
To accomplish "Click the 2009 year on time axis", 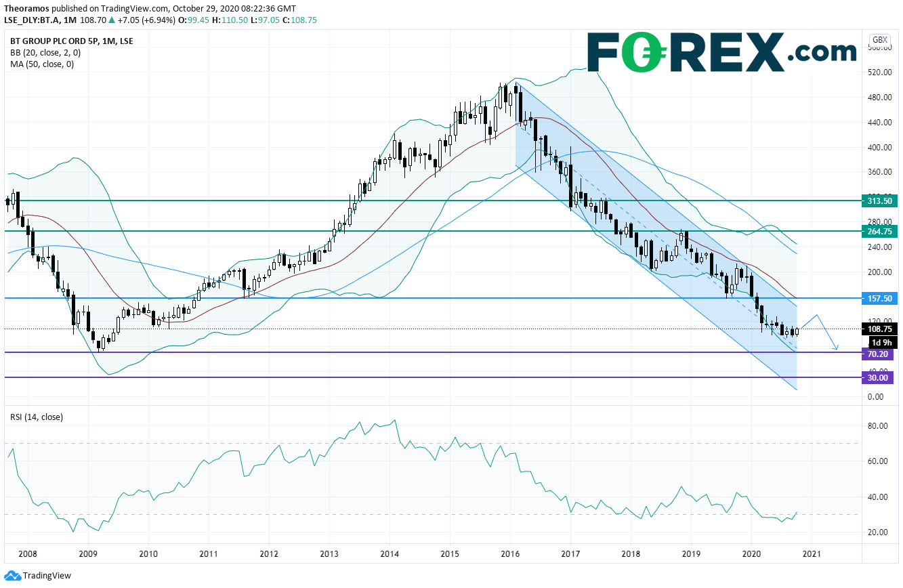I will (x=89, y=553).
